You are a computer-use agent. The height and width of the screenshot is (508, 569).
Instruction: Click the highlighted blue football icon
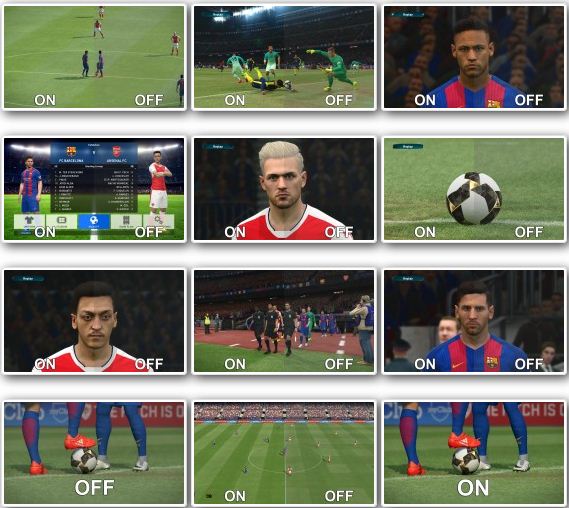coord(94,221)
